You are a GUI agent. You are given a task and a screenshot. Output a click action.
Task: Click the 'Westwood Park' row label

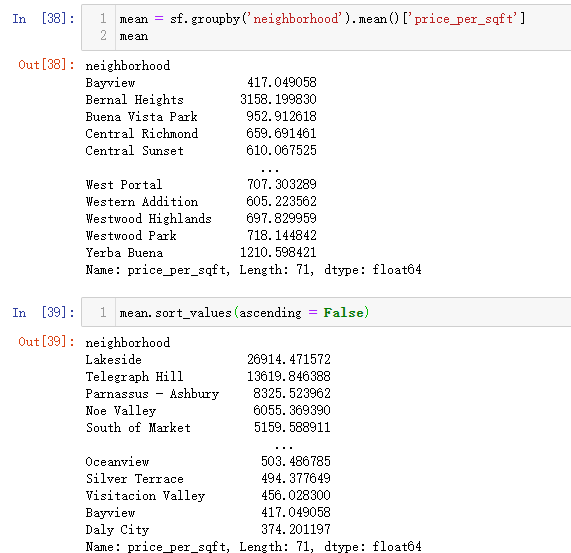point(131,236)
